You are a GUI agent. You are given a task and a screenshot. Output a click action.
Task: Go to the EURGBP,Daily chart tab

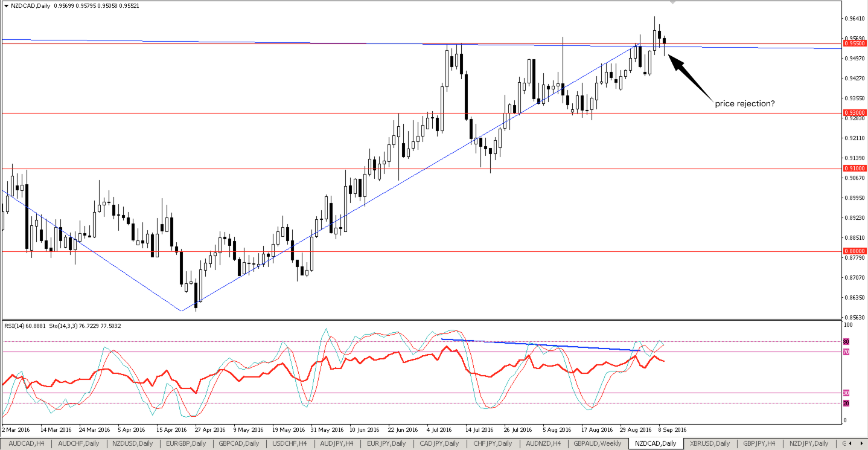pyautogui.click(x=185, y=444)
